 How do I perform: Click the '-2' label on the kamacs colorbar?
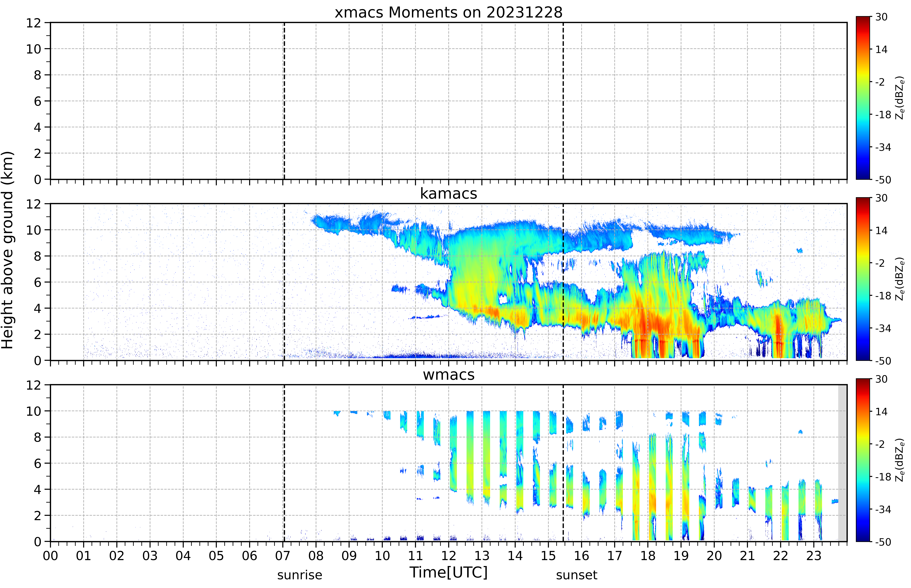coord(880,263)
